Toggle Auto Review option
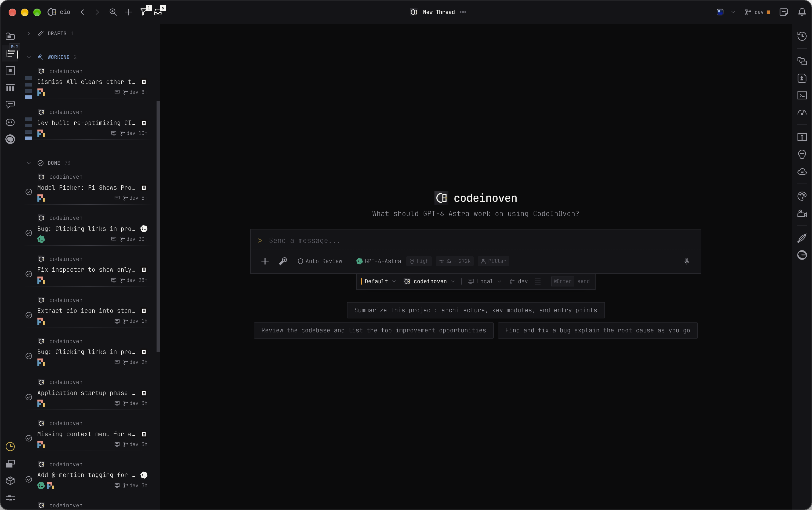Image resolution: width=812 pixels, height=510 pixels. pyautogui.click(x=320, y=261)
